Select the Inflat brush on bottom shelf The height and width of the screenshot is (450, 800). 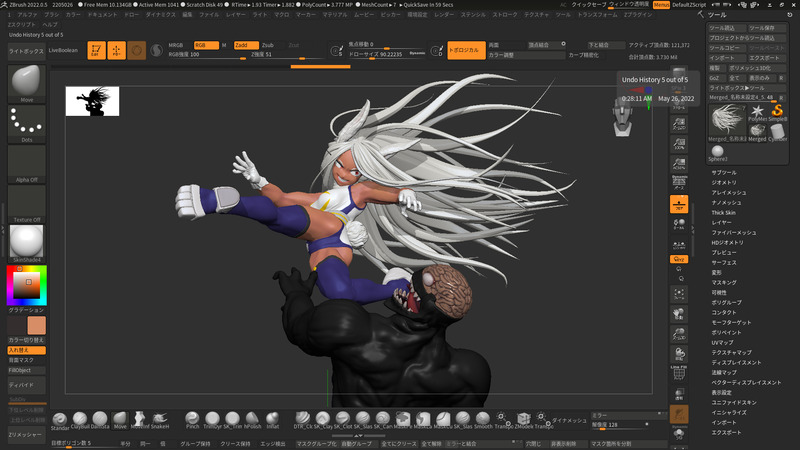pyautogui.click(x=272, y=418)
